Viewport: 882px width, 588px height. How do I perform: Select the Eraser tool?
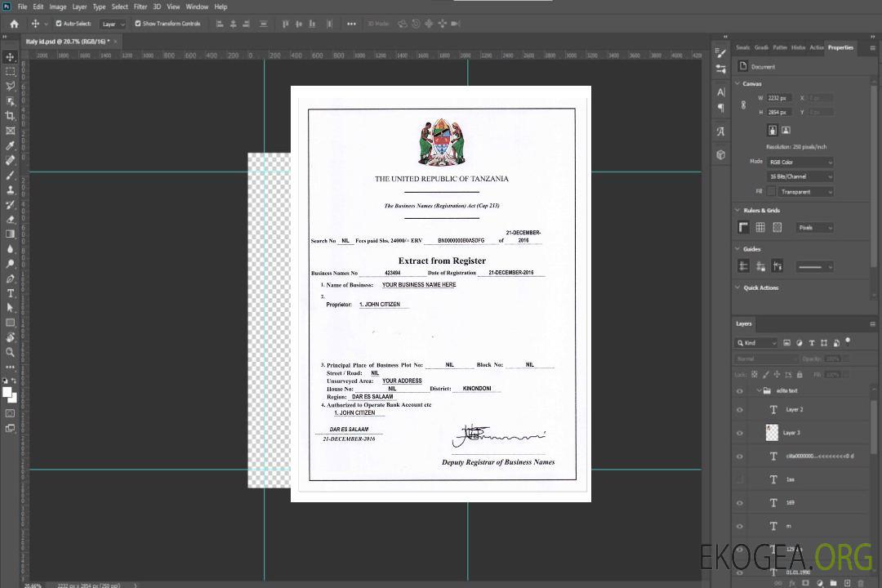[10, 220]
